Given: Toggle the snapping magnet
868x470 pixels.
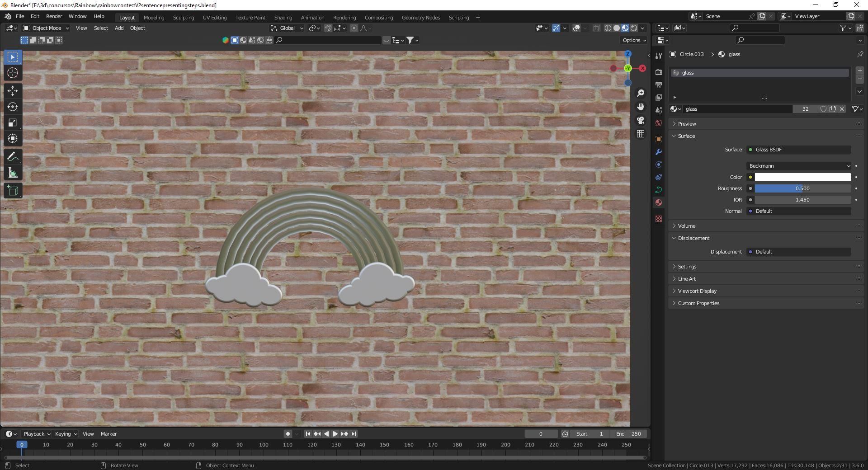Looking at the screenshot, I should click(x=328, y=28).
